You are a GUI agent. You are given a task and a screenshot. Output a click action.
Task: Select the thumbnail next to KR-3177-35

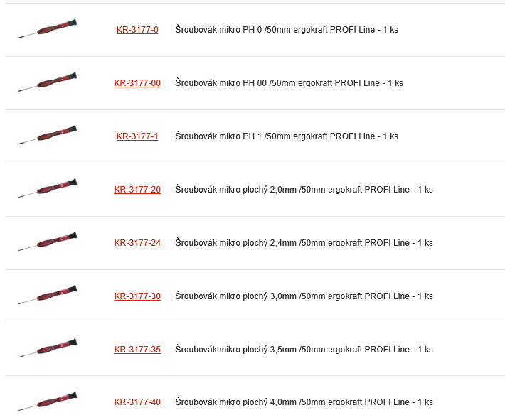click(48, 350)
